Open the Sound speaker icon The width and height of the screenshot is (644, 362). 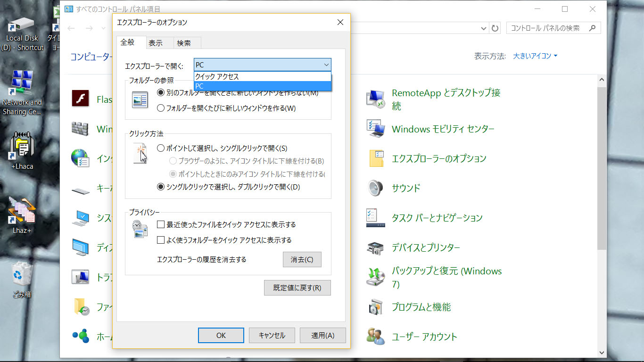pyautogui.click(x=376, y=188)
